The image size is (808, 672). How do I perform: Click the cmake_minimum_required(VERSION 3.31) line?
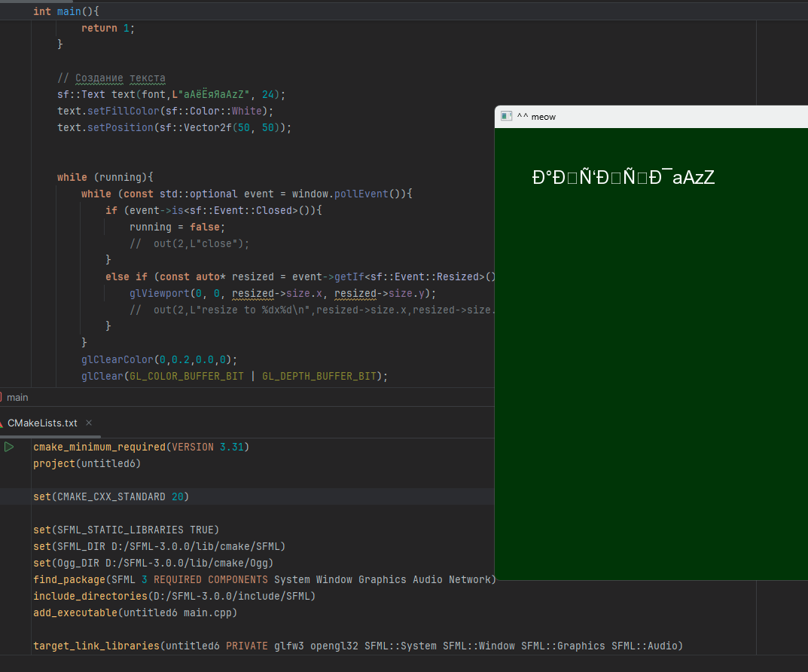pos(142,447)
